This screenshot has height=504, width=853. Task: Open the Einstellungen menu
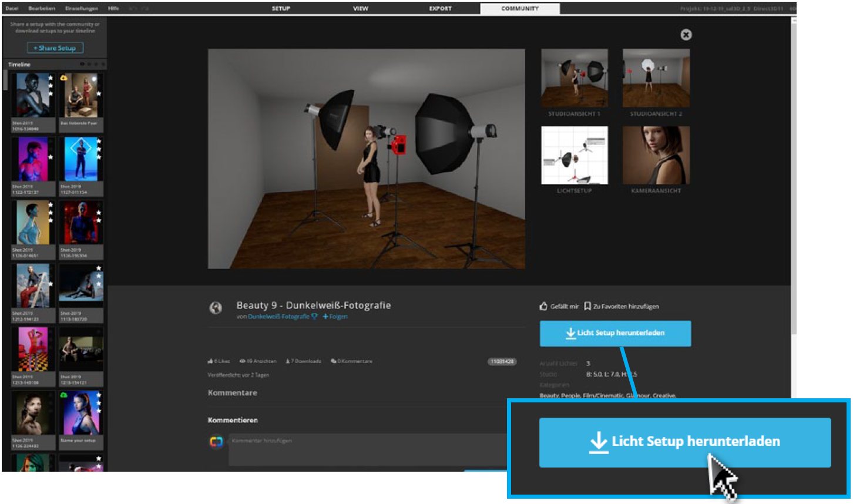coord(81,8)
